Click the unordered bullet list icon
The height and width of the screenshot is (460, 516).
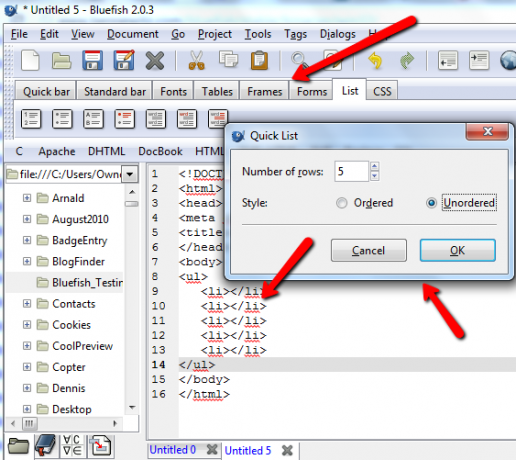62,119
